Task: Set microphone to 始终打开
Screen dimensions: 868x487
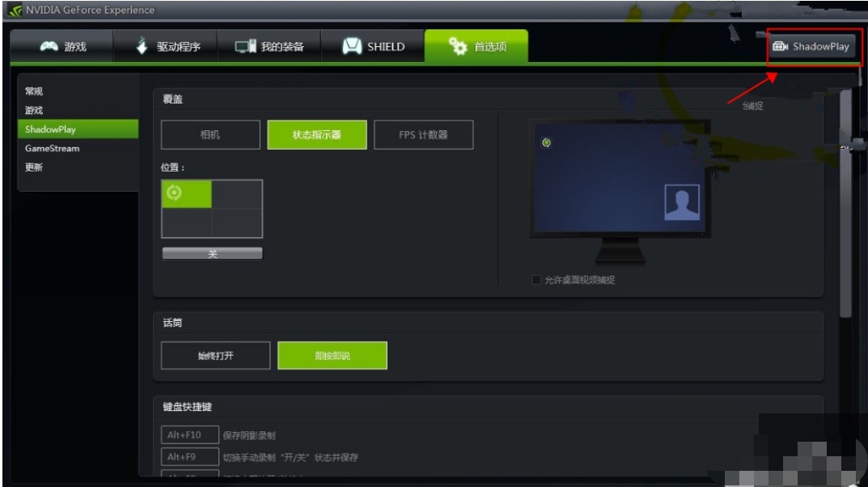Action: point(215,355)
